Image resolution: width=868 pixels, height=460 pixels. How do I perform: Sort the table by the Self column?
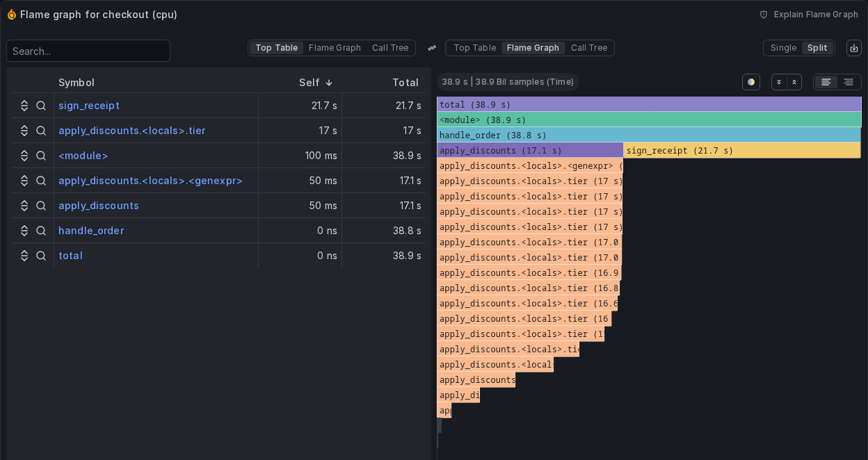(316, 83)
